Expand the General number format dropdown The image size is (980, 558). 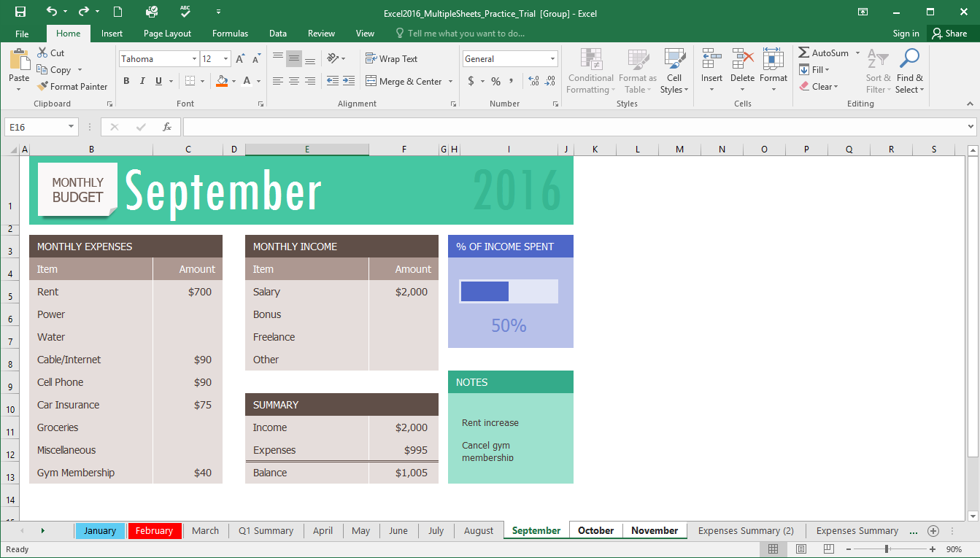[x=552, y=59]
